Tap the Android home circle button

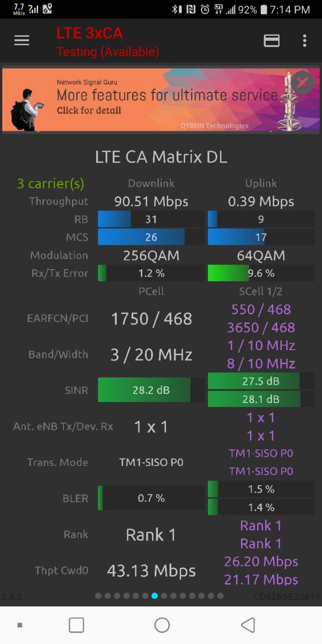162,625
